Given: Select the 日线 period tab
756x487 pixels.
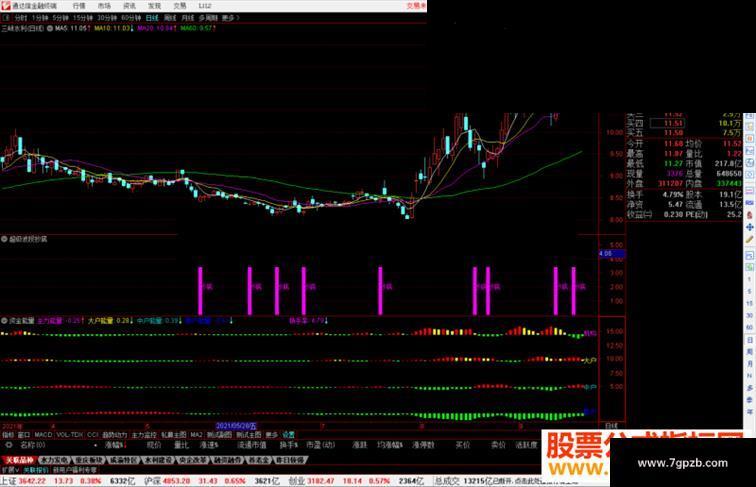Looking at the screenshot, I should point(152,18).
